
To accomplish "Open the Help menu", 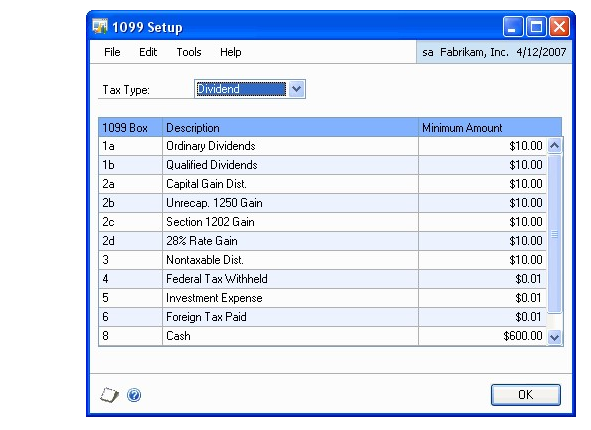I will point(230,52).
